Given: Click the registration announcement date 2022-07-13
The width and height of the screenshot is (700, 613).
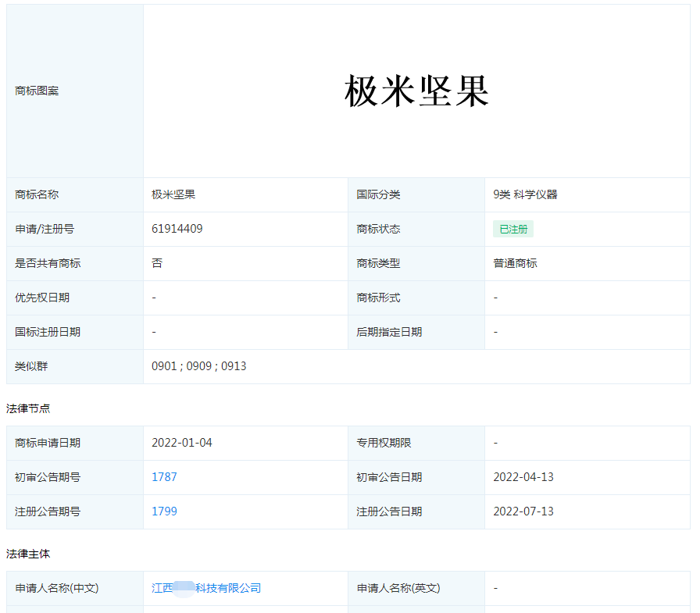Looking at the screenshot, I should (x=523, y=511).
